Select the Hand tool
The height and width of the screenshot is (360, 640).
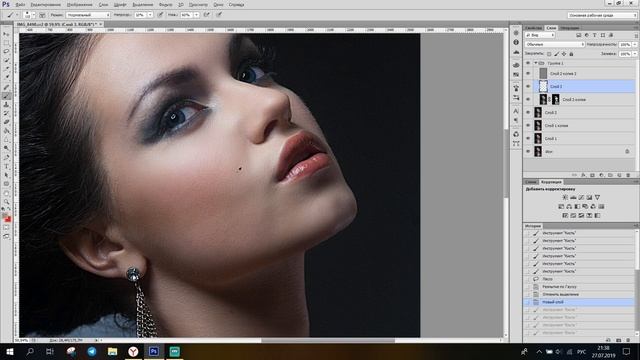6,193
